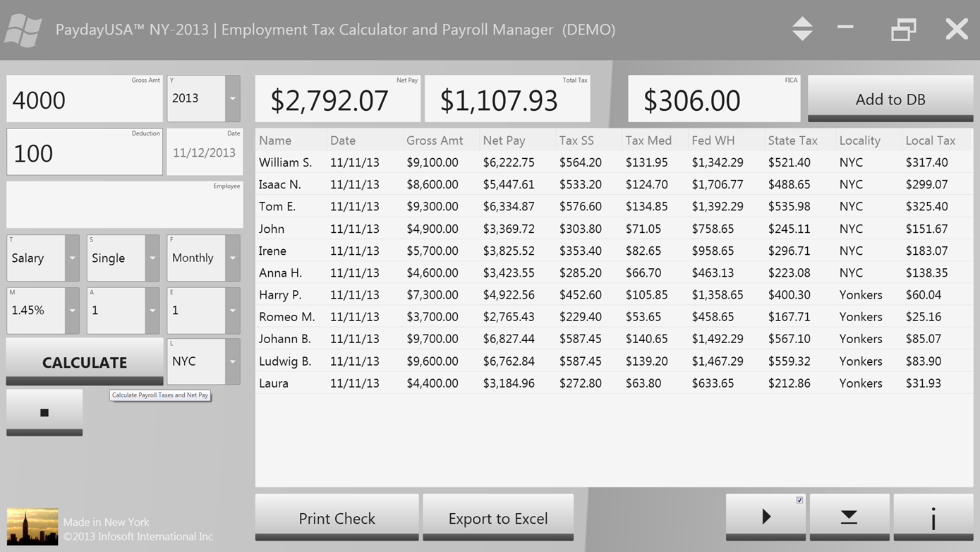Screen dimensions: 980x552
Task: Click the Gross Amt column header
Action: coord(435,140)
